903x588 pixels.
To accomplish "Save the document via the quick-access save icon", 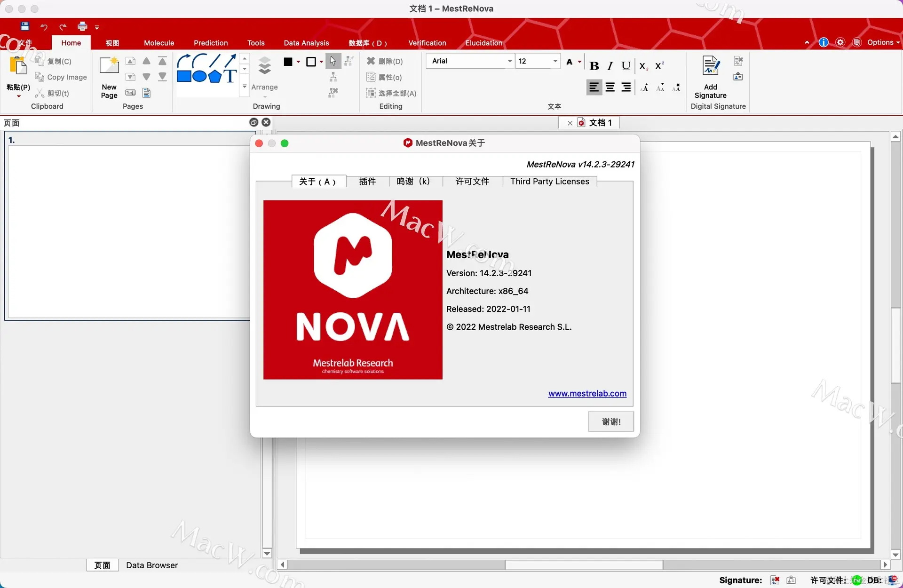I will 25,26.
